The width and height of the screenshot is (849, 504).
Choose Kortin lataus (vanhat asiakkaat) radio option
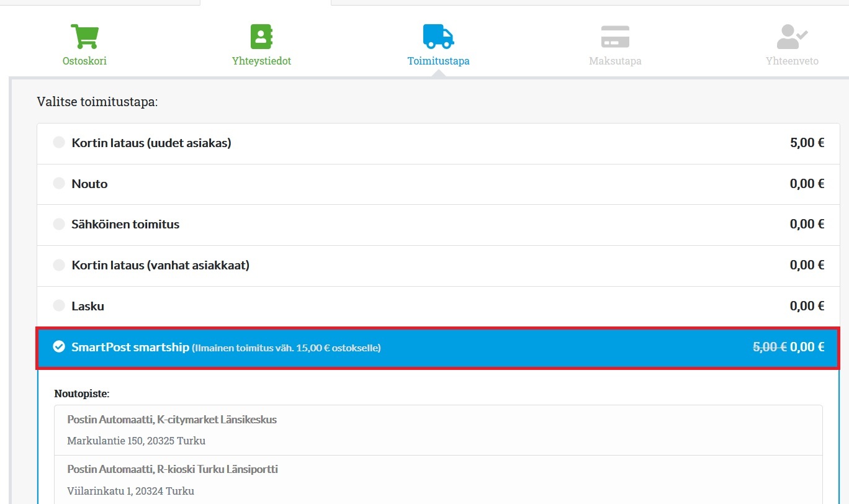[x=59, y=265]
